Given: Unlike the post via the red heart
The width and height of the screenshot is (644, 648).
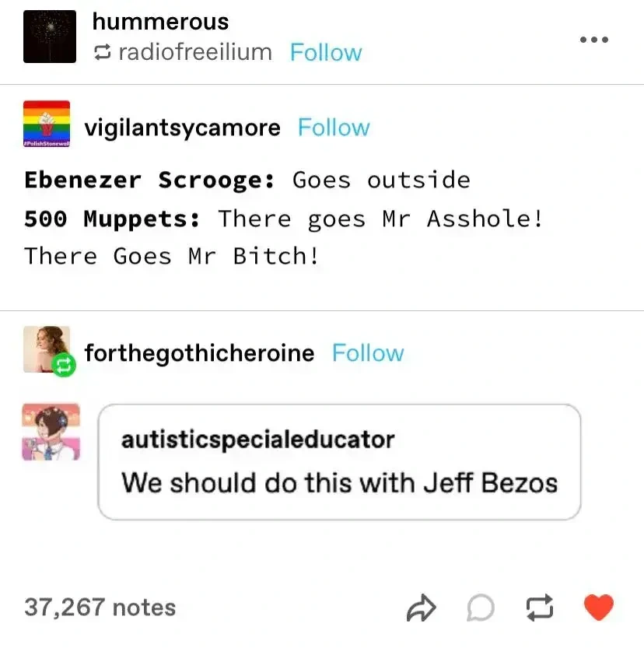Looking at the screenshot, I should tap(599, 607).
